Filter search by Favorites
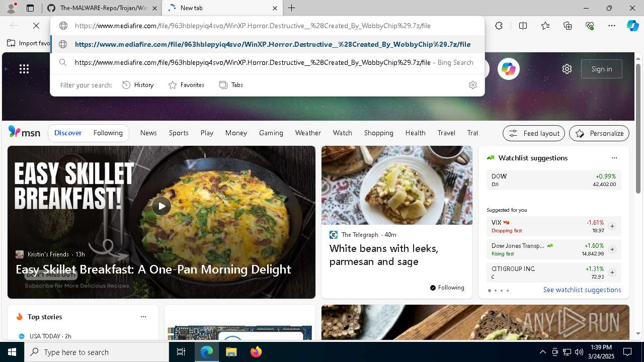 186,85
